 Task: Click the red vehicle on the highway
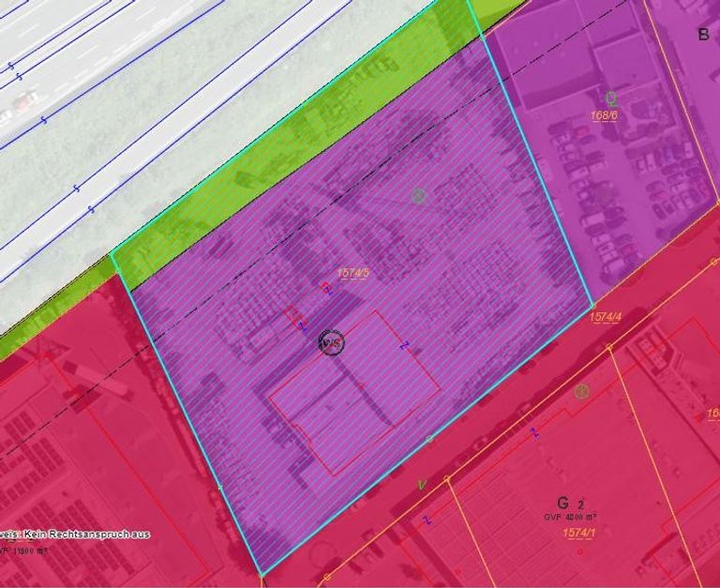[28, 96]
